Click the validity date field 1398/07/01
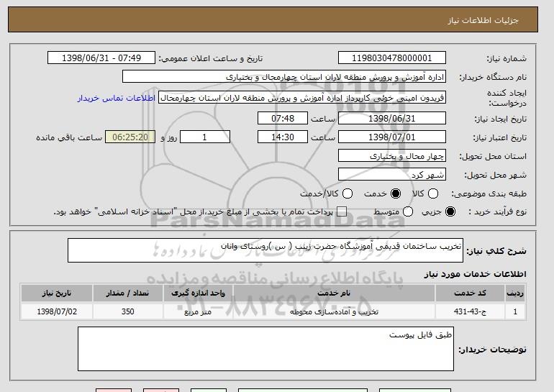 pos(392,137)
